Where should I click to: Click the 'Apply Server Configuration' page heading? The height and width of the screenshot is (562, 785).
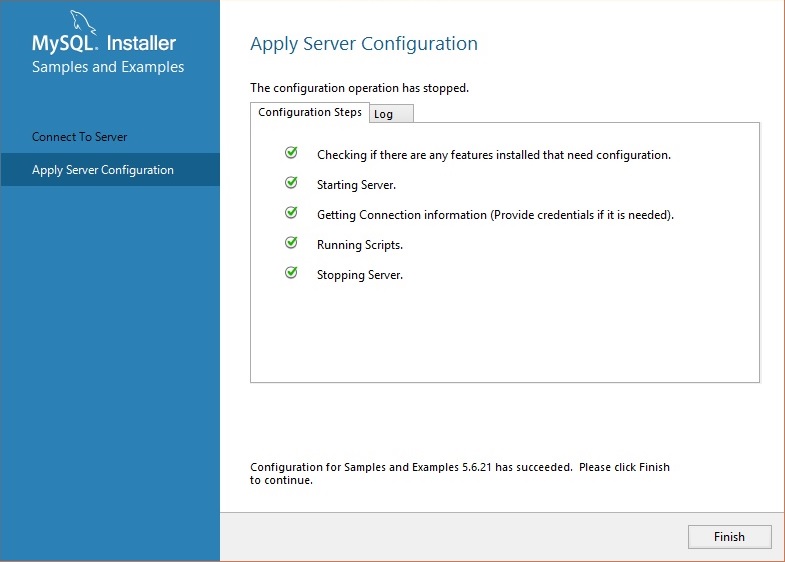tap(364, 44)
